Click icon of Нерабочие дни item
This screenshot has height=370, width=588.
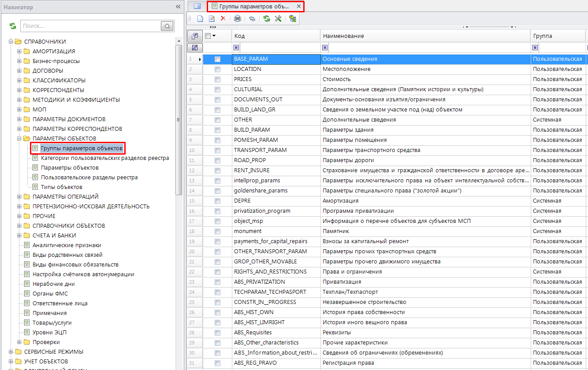click(27, 284)
